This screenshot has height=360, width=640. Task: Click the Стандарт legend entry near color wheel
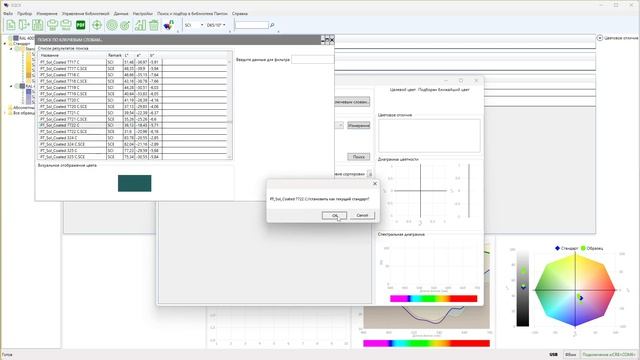pos(566,248)
